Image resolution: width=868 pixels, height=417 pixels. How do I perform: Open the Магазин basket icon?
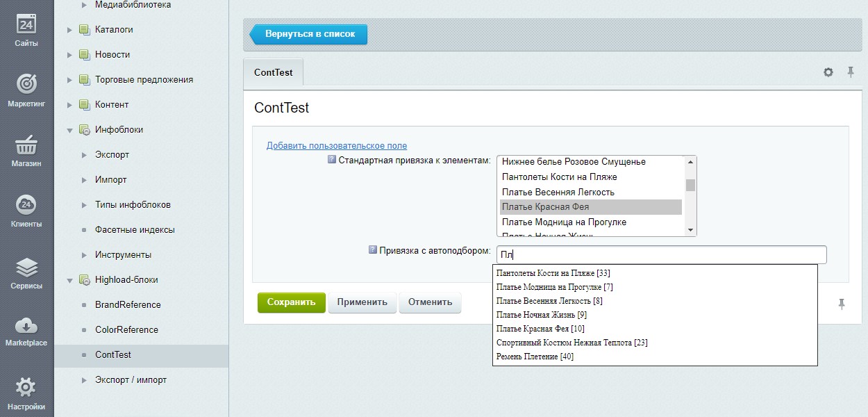(26, 145)
